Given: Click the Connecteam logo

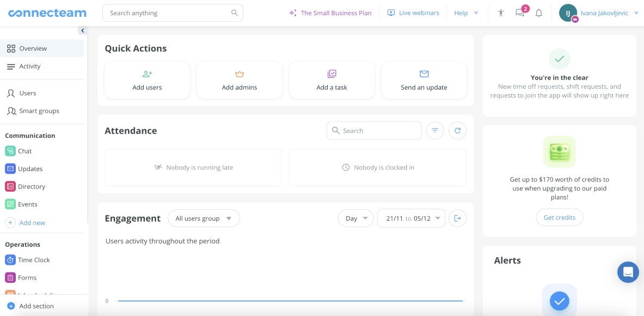Looking at the screenshot, I should tap(47, 13).
